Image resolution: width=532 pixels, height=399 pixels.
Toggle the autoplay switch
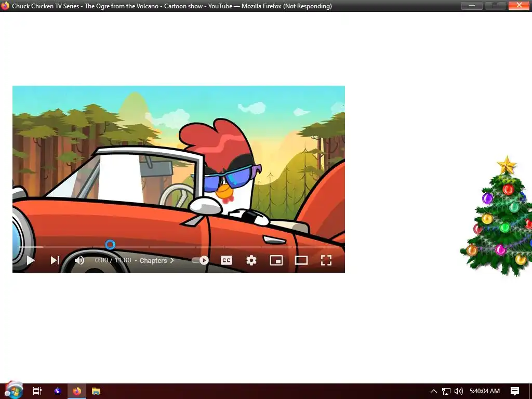pyautogui.click(x=200, y=260)
